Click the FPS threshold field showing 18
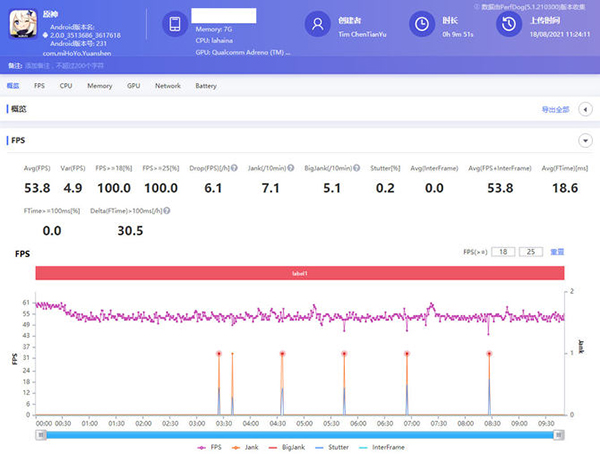 coord(504,251)
